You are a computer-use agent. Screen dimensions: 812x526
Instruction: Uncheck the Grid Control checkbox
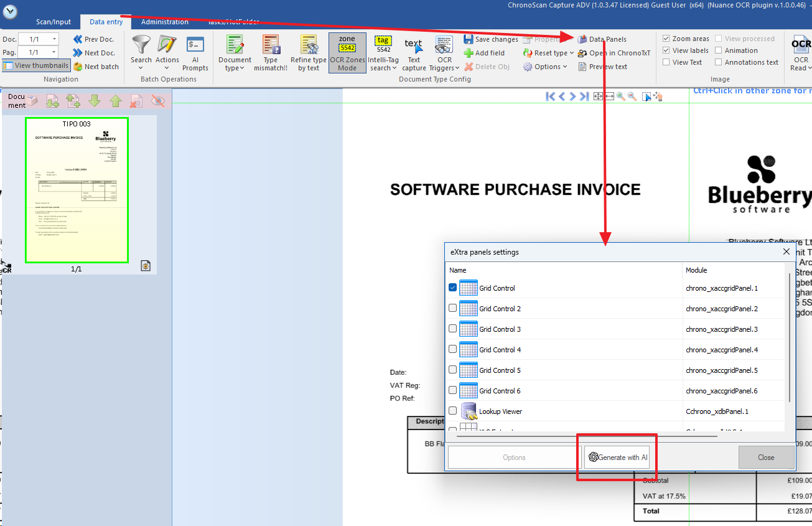[453, 288]
